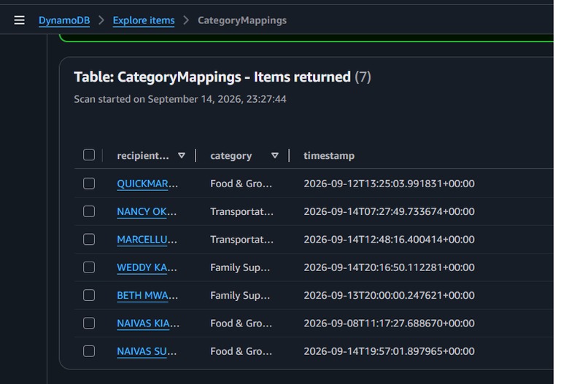Select the NAIVAS KIA row checkbox
Screen dimensions: 588x384
(89, 324)
